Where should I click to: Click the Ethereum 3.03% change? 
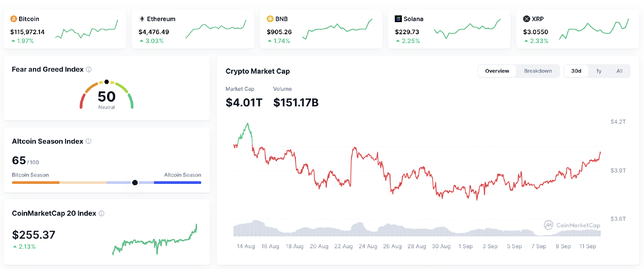tap(155, 41)
